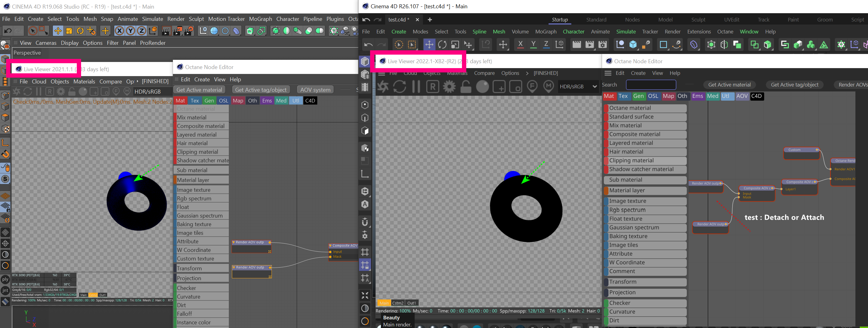Pause rendering in the R26 Live Viewer

coord(416,87)
